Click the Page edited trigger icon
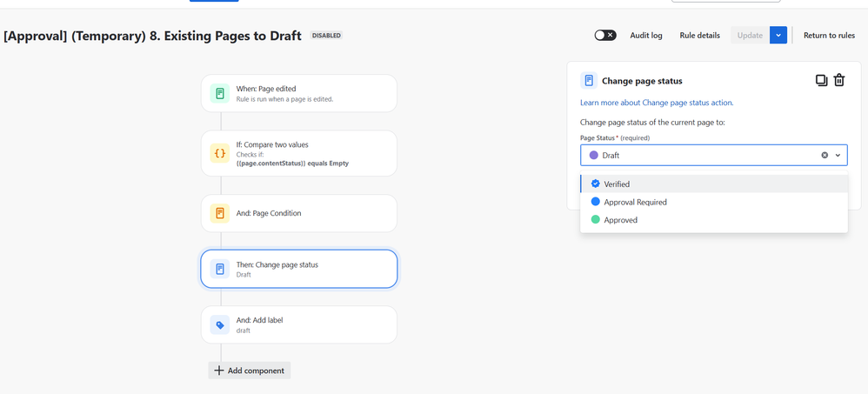Image resolution: width=868 pixels, height=394 pixels. tap(220, 93)
